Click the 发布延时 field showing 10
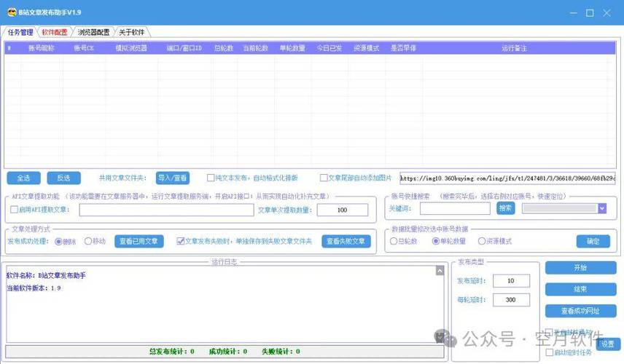This screenshot has width=624, height=364. (x=511, y=281)
